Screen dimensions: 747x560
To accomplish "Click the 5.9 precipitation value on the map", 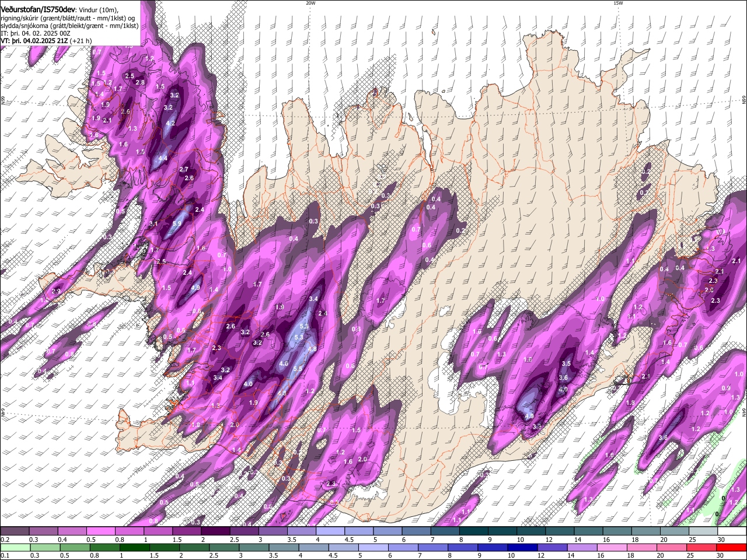I will point(177,223).
